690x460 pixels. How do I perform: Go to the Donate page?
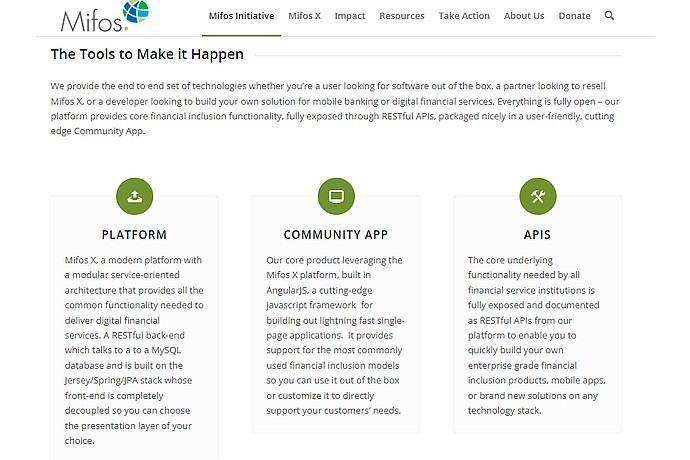coord(574,16)
